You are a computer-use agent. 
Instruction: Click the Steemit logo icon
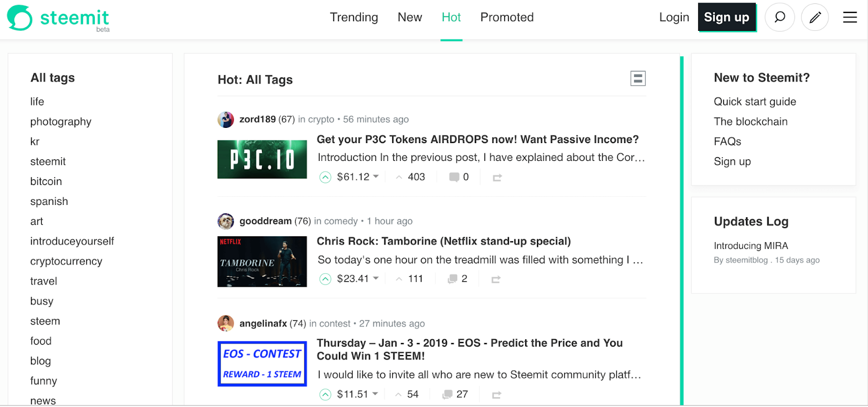[20, 17]
